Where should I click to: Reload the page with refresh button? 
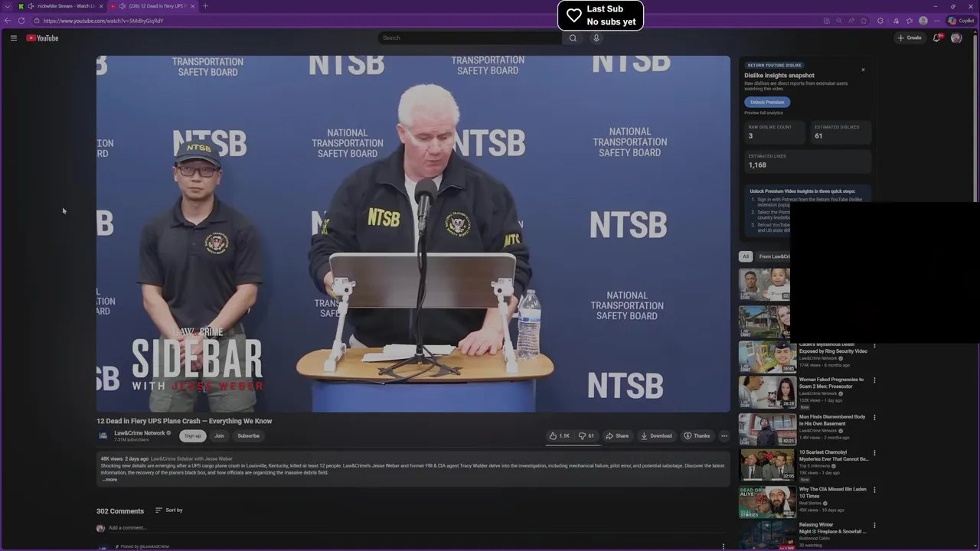21,21
